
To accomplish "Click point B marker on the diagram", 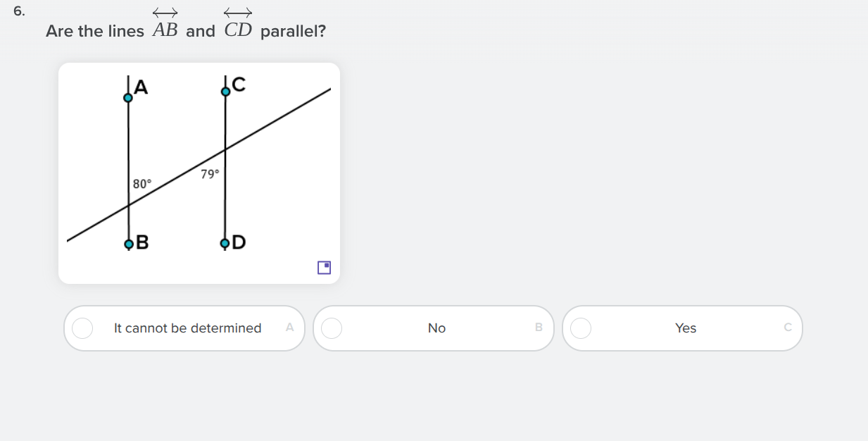I will pyautogui.click(x=128, y=244).
